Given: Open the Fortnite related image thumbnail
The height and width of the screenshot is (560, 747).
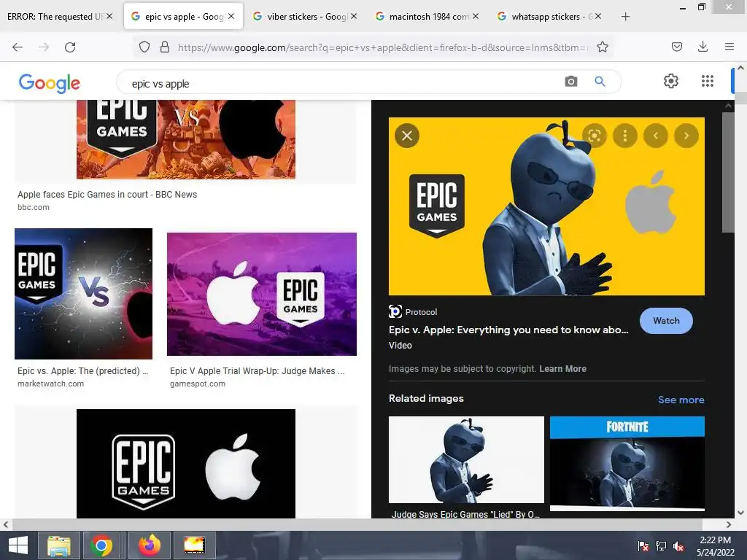Looking at the screenshot, I should [x=627, y=463].
